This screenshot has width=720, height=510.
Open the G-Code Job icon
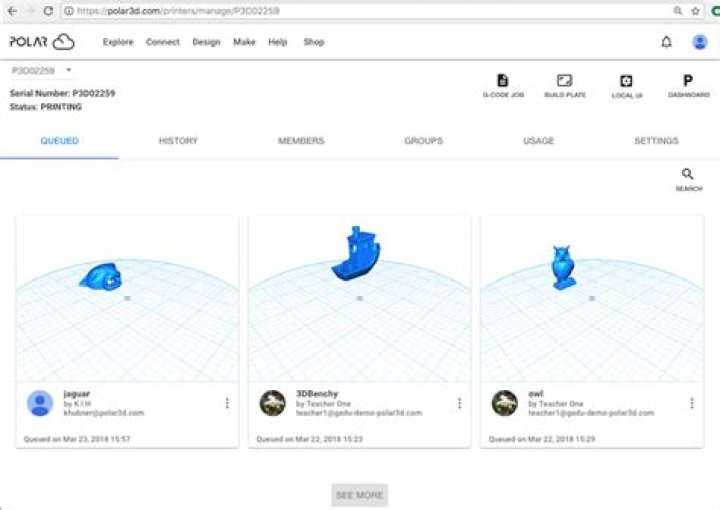502,82
